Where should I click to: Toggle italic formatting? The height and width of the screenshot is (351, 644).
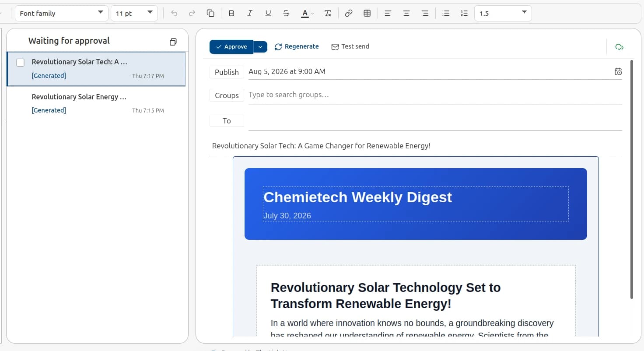250,14
